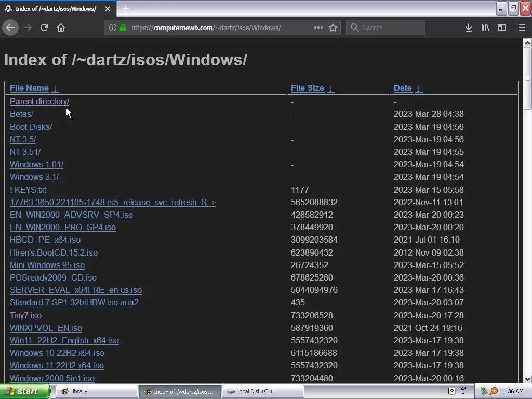Download HBCD_PE_x64.iso
The height and width of the screenshot is (399, 532).
point(45,240)
